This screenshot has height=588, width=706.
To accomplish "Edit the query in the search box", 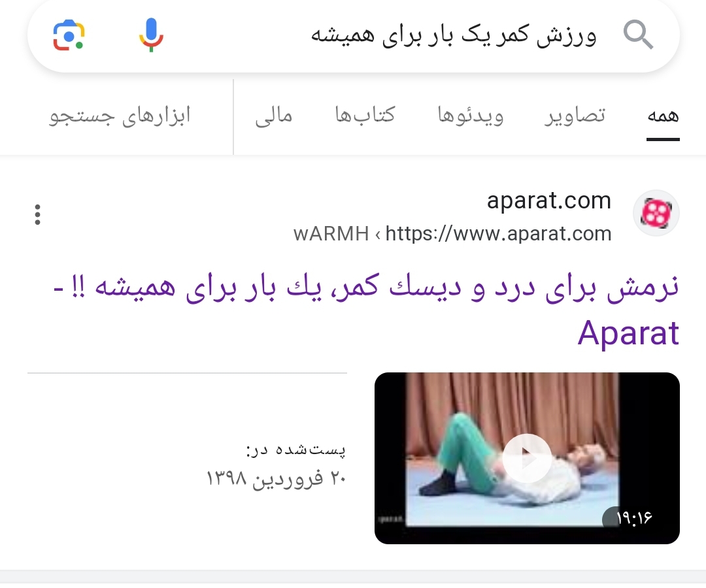I will click(x=454, y=35).
